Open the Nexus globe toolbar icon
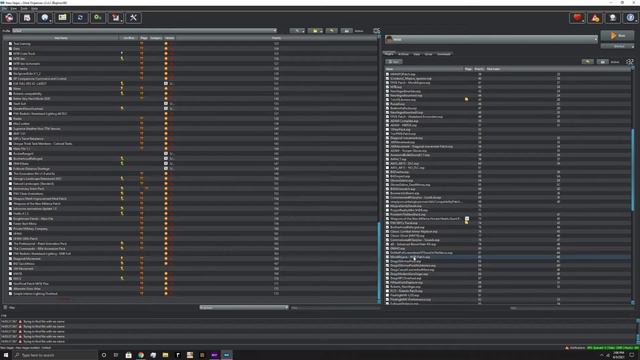 pyautogui.click(x=44, y=18)
